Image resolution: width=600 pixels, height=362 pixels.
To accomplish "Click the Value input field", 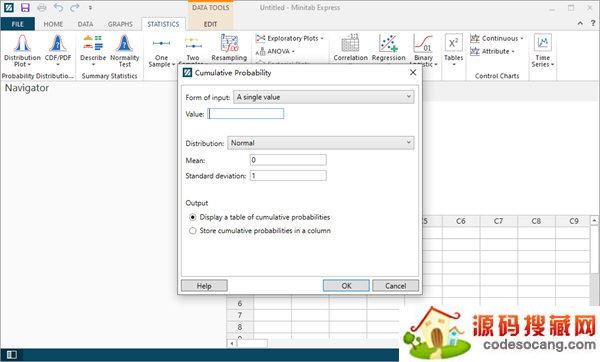I will [x=246, y=114].
